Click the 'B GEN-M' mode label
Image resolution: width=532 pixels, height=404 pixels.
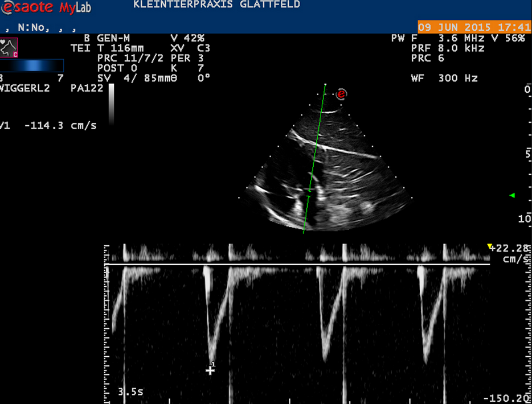(107, 38)
